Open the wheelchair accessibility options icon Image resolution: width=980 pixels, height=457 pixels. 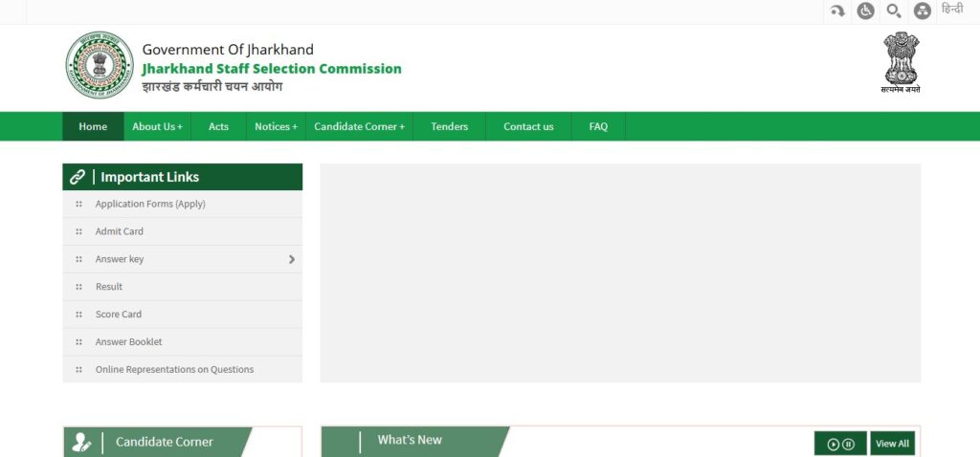[x=865, y=11]
